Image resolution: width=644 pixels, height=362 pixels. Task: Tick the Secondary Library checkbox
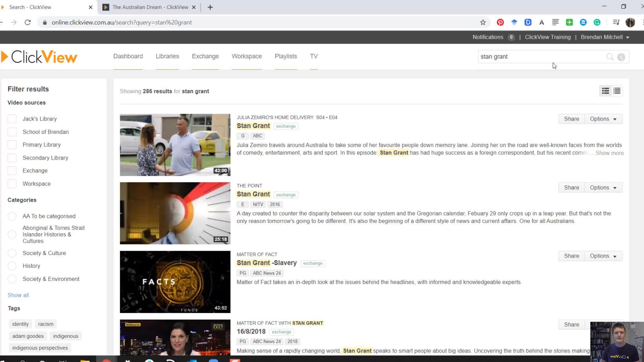[x=12, y=158]
